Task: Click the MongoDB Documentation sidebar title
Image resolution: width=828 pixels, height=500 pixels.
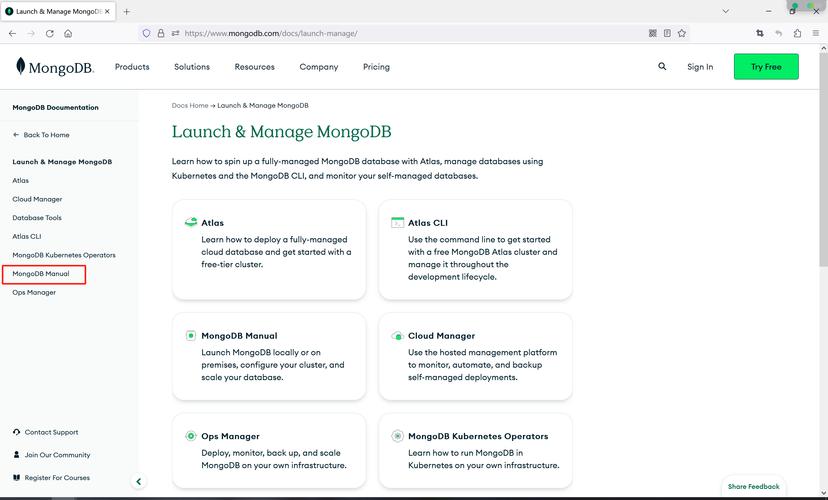Action: 55,107
